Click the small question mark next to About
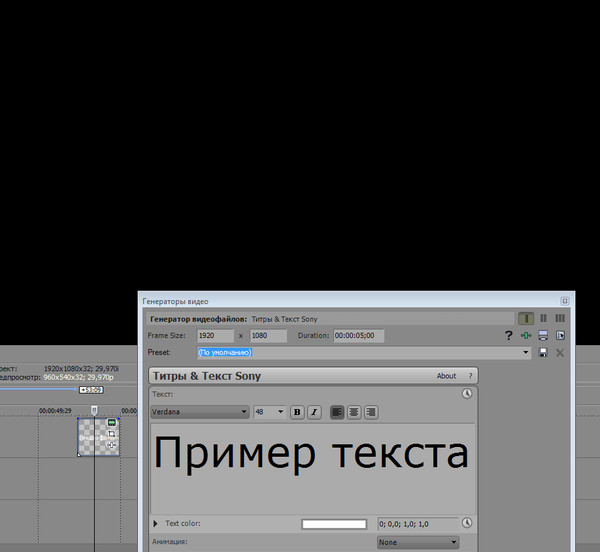The height and width of the screenshot is (552, 600). (470, 376)
